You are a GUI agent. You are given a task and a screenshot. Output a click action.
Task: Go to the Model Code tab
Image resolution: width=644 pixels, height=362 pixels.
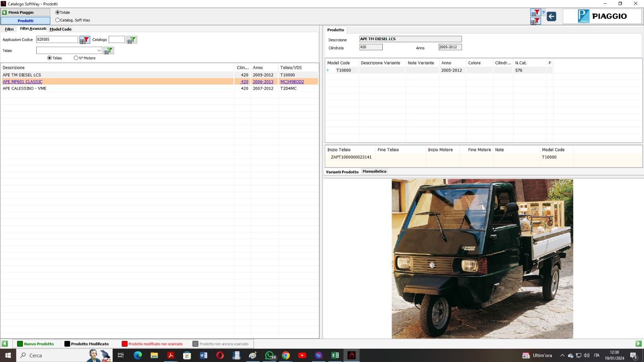(x=61, y=29)
